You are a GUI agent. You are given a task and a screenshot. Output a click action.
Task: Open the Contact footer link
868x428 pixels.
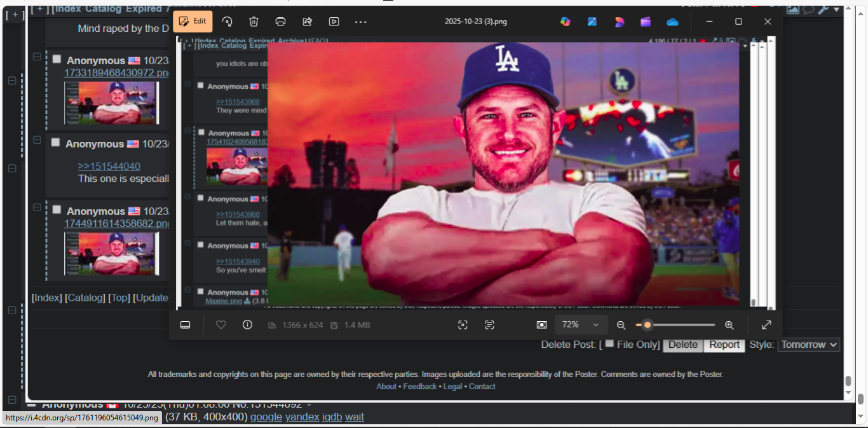(x=482, y=387)
